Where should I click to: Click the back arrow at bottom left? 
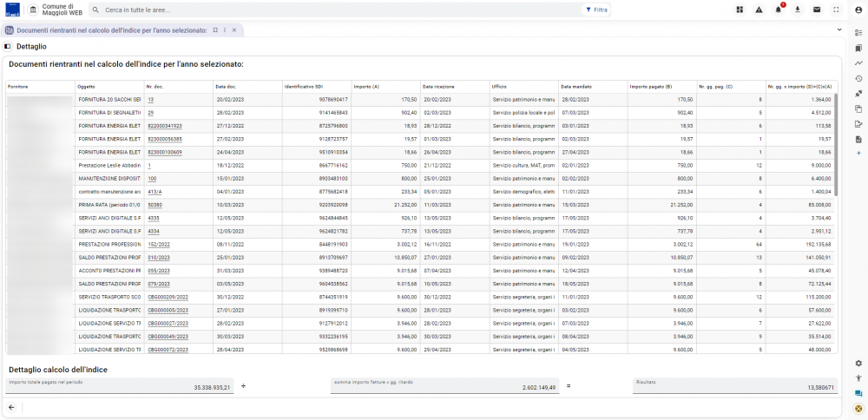(x=11, y=407)
